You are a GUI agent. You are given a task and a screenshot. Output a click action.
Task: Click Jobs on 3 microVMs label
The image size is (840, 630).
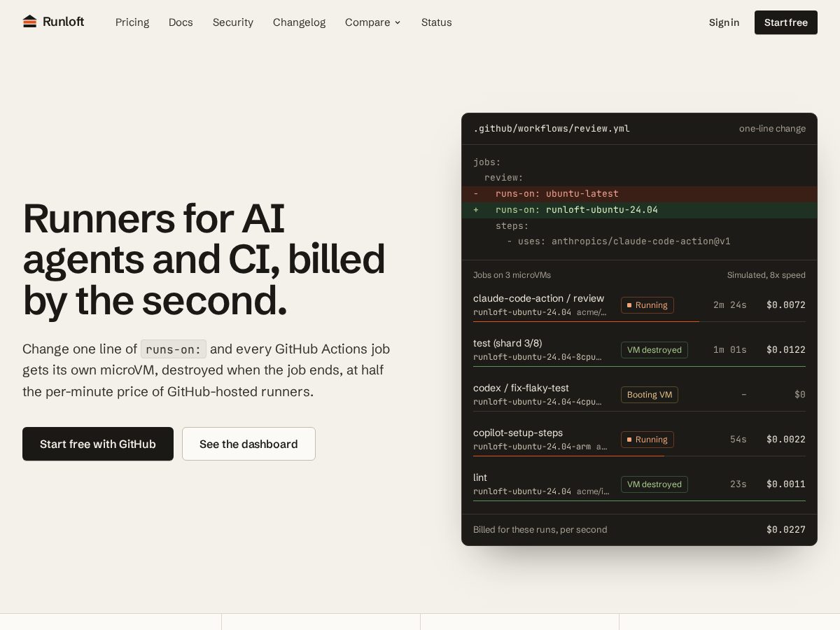[512, 275]
